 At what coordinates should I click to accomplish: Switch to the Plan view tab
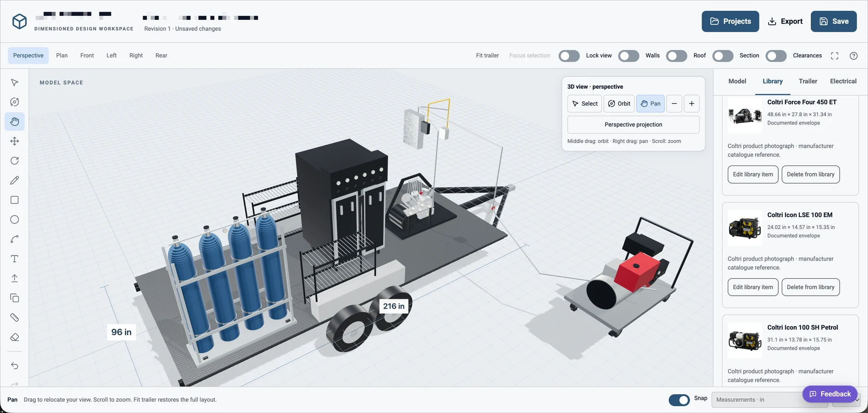pos(62,55)
